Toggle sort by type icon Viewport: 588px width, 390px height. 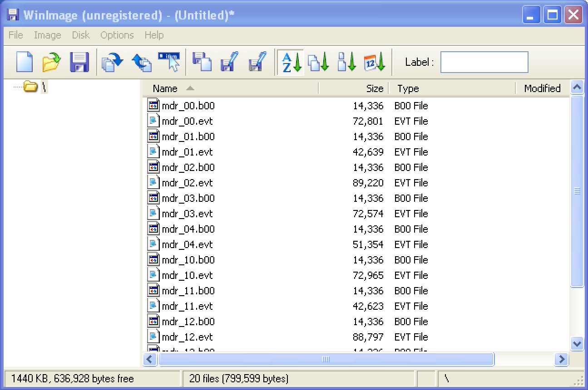318,62
